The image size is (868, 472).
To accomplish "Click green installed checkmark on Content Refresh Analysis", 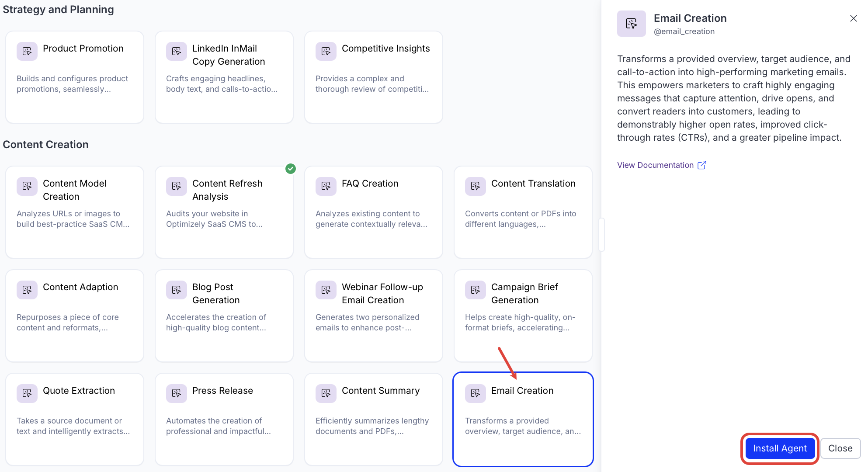I will point(291,169).
